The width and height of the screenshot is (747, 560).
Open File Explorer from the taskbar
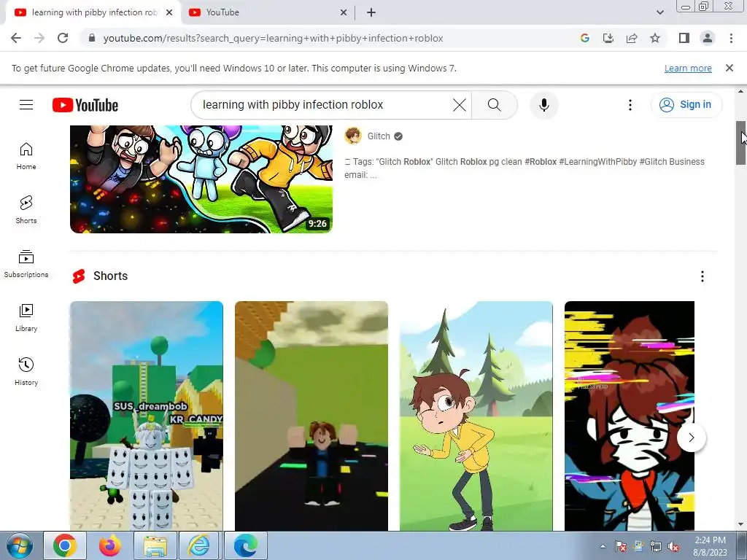click(155, 545)
